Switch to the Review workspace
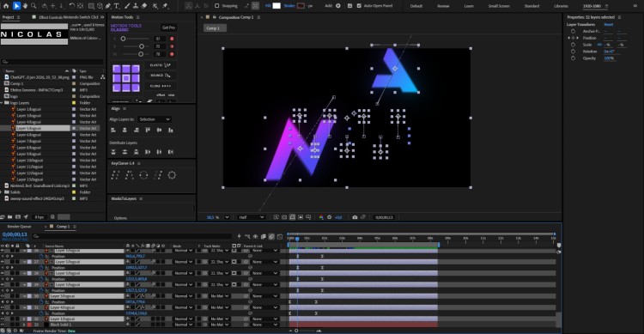 pos(443,6)
